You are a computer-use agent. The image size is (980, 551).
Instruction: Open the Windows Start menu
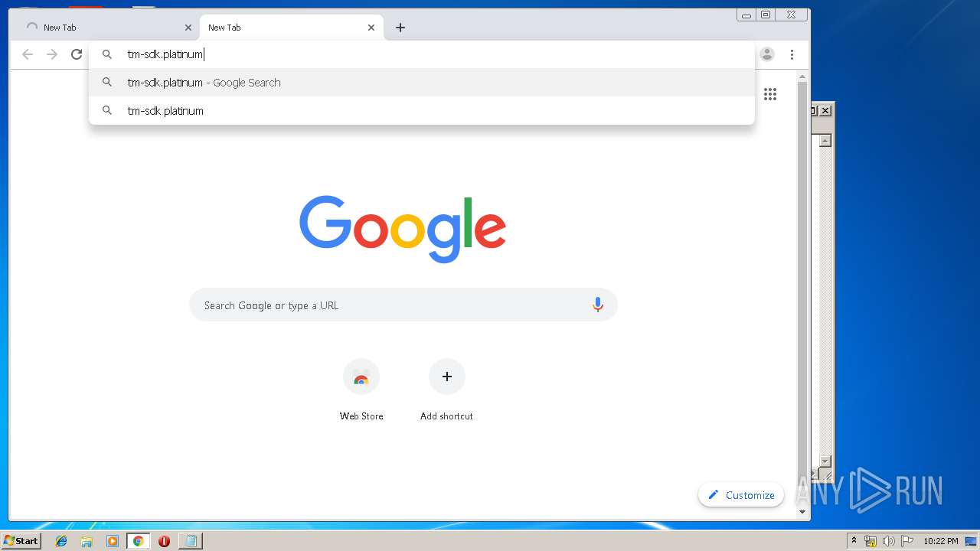(x=21, y=541)
